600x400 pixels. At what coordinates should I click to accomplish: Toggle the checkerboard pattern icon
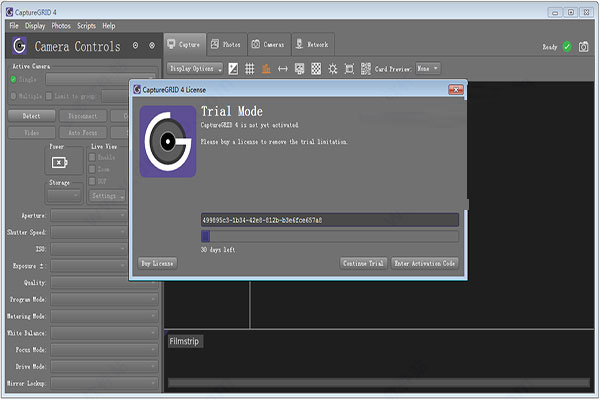coord(316,69)
